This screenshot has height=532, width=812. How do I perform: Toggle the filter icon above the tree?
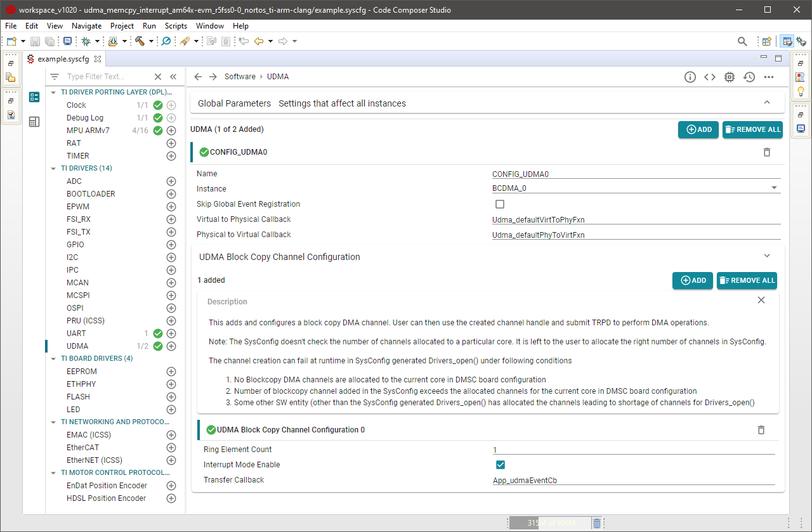[55, 76]
